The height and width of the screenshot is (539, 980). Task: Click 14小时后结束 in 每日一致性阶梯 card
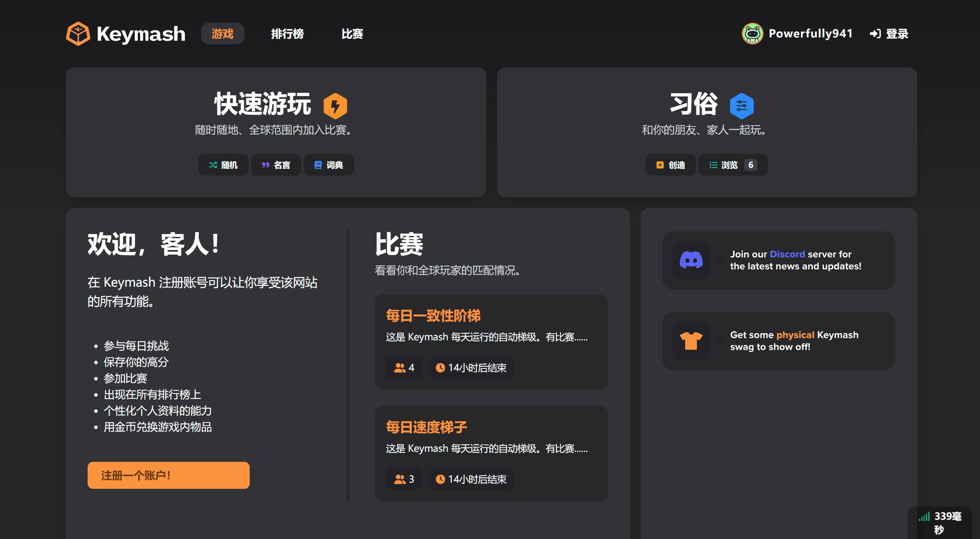click(477, 368)
